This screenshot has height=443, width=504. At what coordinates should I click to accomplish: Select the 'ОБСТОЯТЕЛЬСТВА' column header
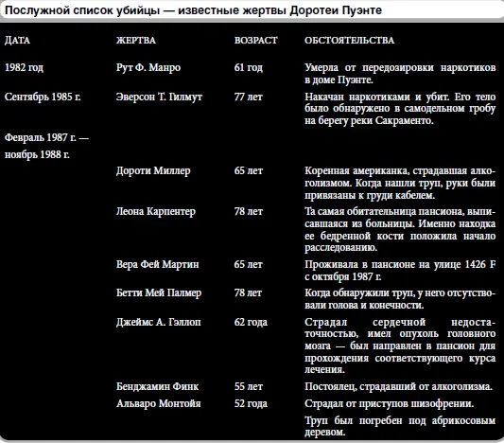pos(349,40)
